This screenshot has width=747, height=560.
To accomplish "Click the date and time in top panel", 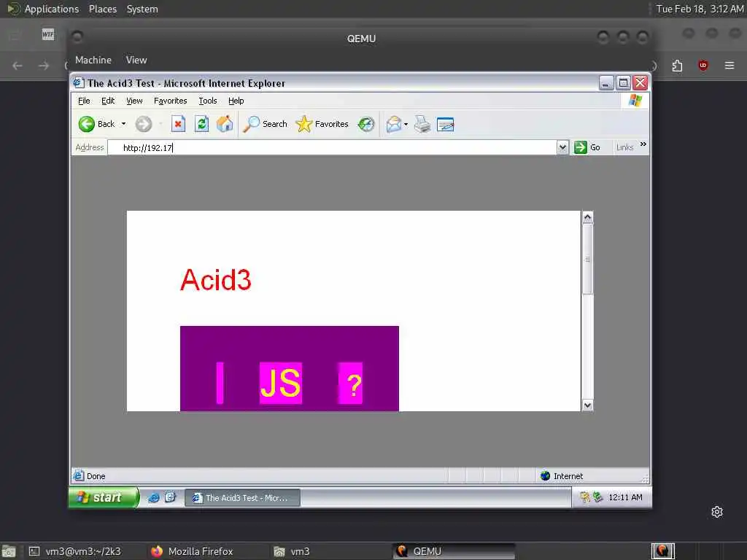I will point(700,9).
